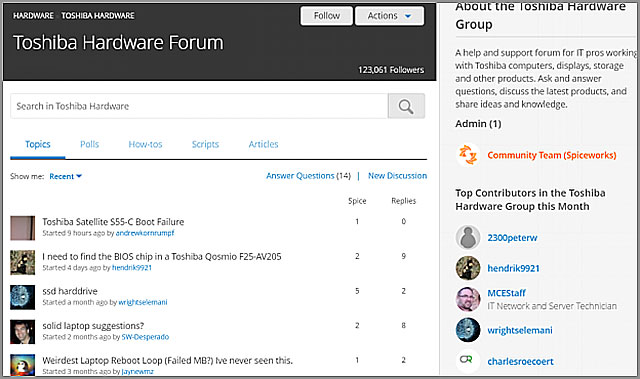This screenshot has width=640, height=379.
Task: Open the BIOS chip Qosmio F25-AV205 topic
Action: pos(162,256)
